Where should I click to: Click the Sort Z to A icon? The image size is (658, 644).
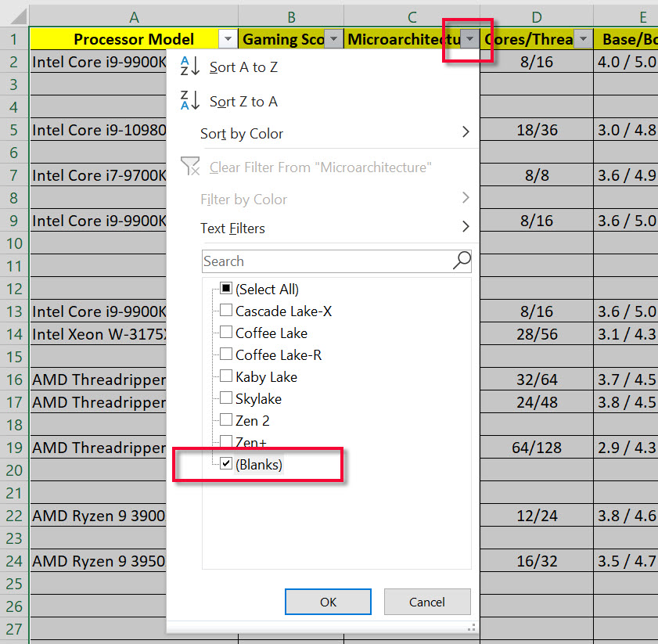pos(190,101)
